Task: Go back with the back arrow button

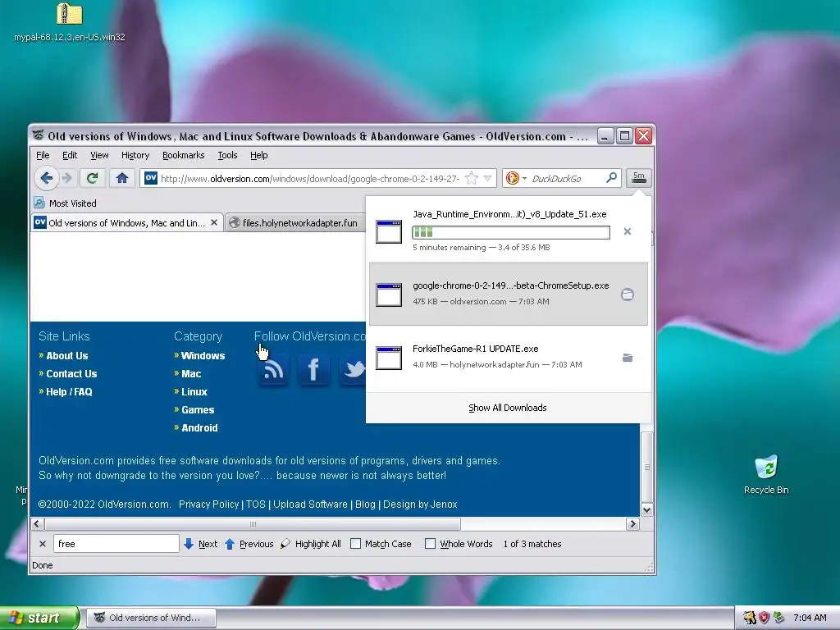Action: pos(47,178)
